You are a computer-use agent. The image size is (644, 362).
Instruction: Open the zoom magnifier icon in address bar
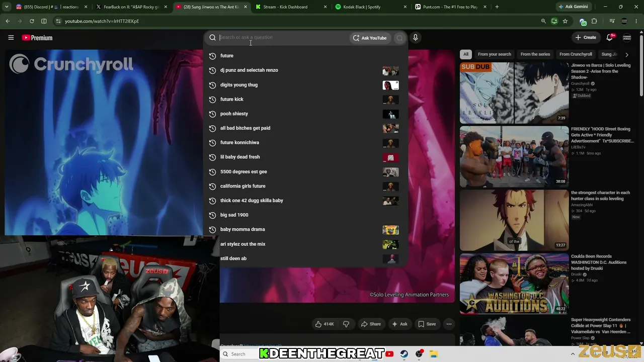543,21
